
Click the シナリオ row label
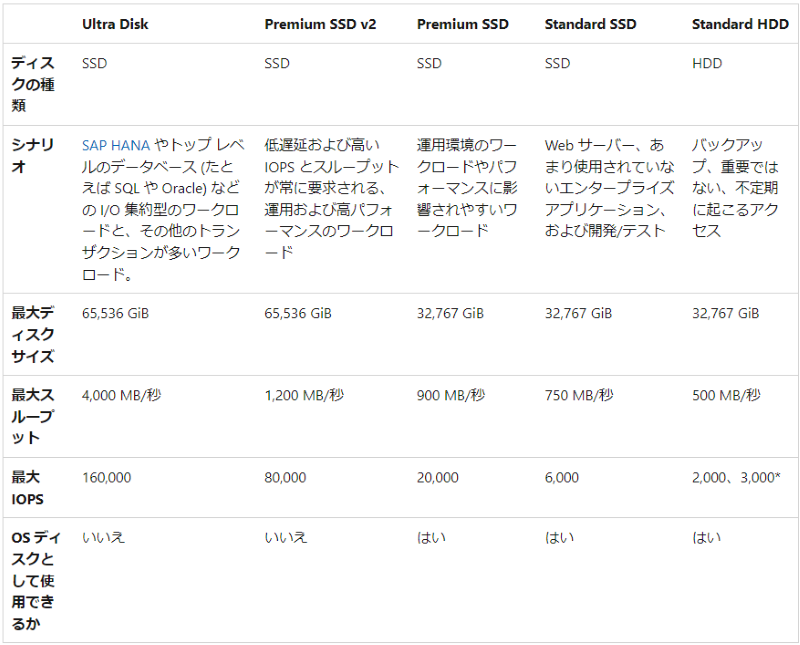coord(33,156)
